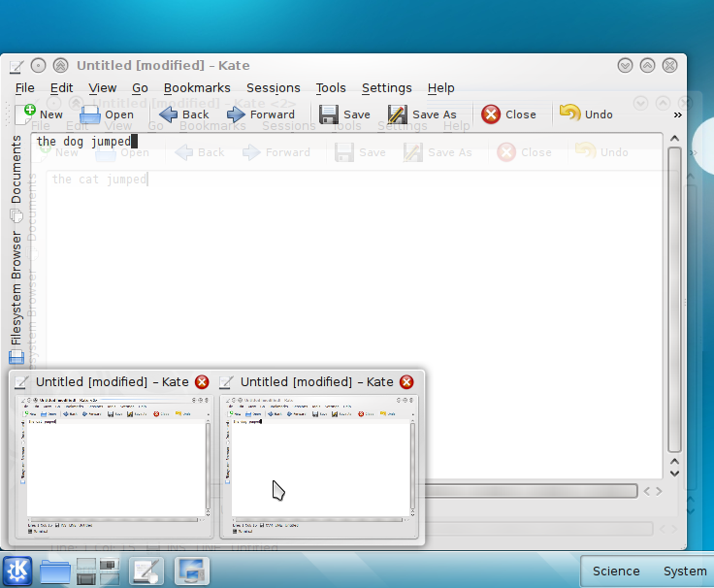Show the Filesystem Browser side panel

(x=16, y=297)
